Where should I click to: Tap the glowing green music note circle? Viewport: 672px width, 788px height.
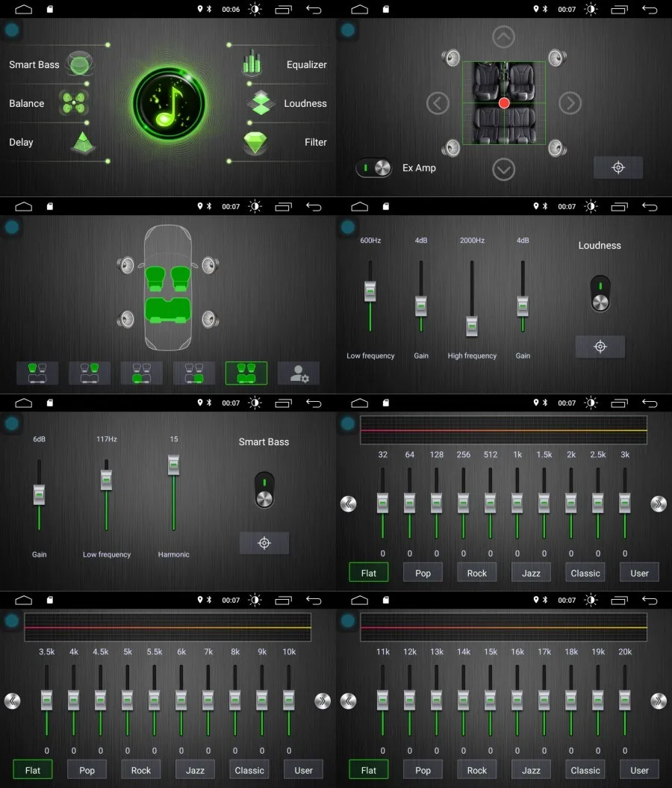tap(168, 104)
